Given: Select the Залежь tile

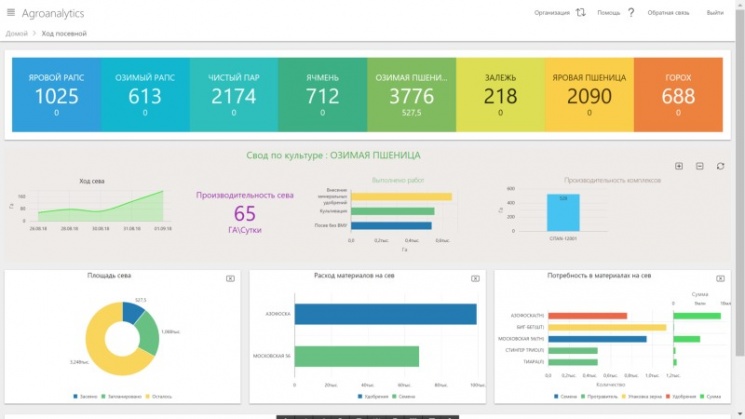Looking at the screenshot, I should [x=500, y=95].
